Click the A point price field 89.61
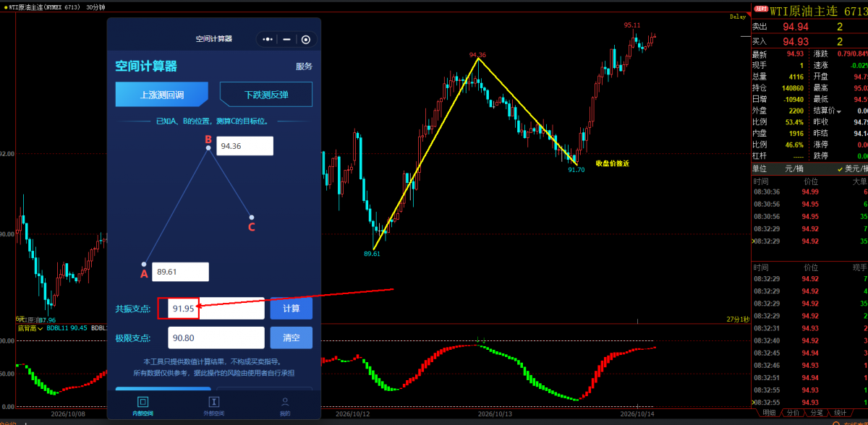Image resolution: width=868 pixels, height=425 pixels. [x=180, y=272]
